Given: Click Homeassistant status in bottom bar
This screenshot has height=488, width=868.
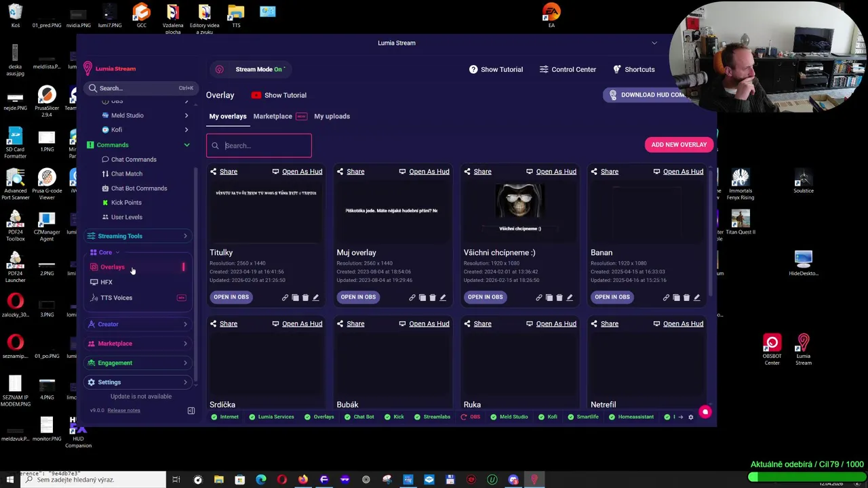Looking at the screenshot, I should coord(631,417).
